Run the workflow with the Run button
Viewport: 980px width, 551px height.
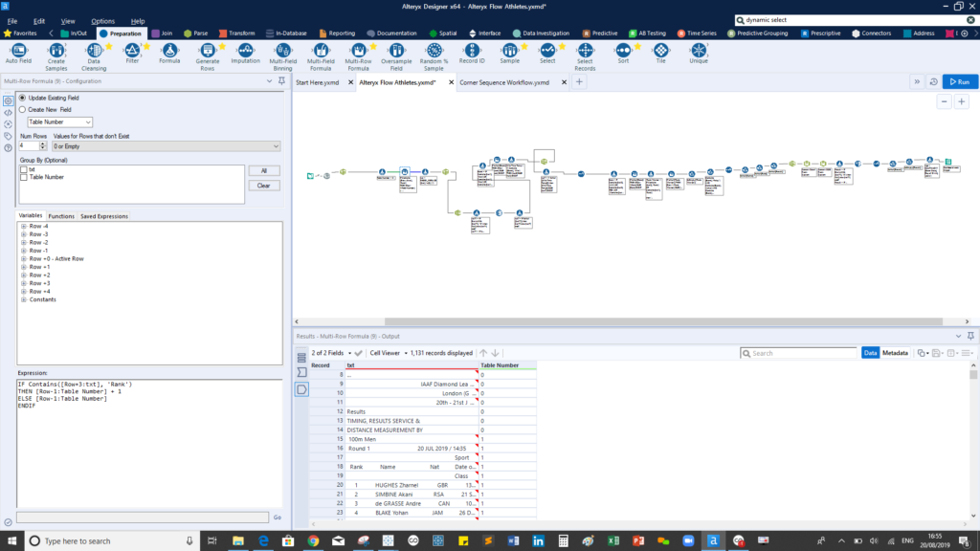pos(960,82)
